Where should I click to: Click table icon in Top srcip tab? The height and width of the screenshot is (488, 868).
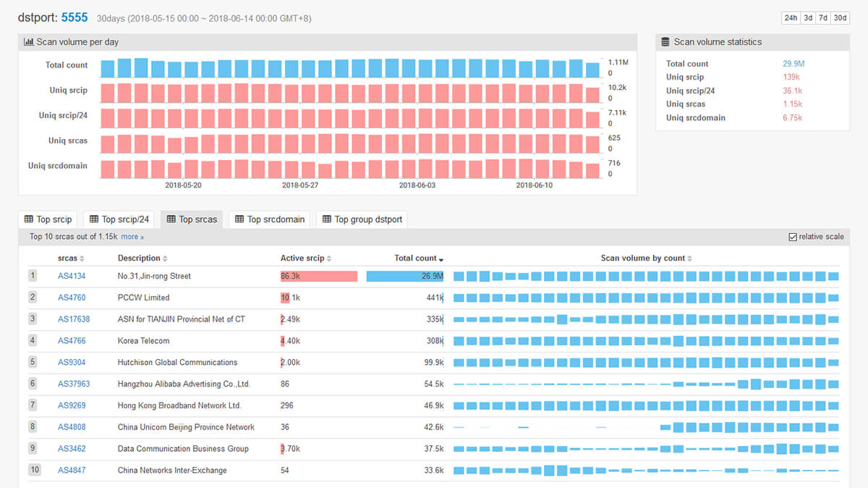[29, 219]
